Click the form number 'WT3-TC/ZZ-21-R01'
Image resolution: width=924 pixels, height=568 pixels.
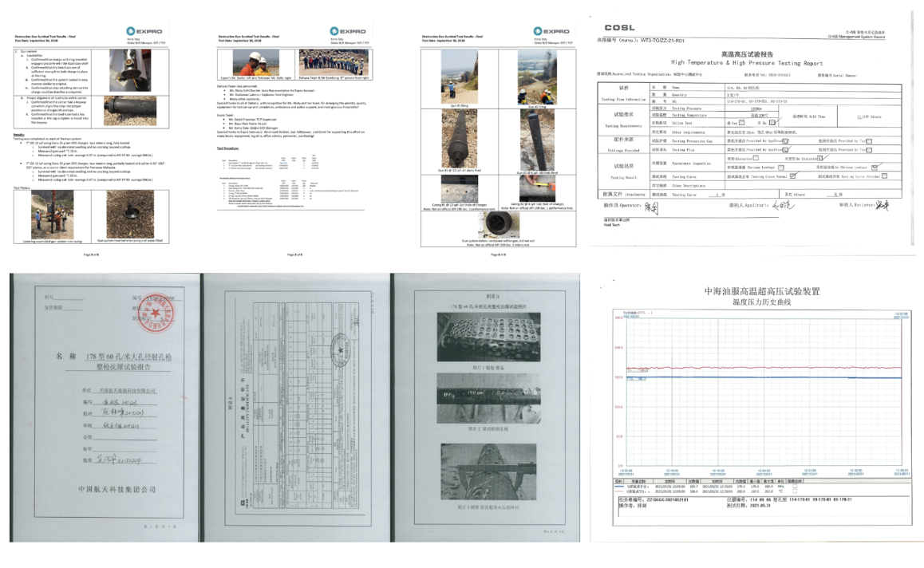tap(661, 41)
